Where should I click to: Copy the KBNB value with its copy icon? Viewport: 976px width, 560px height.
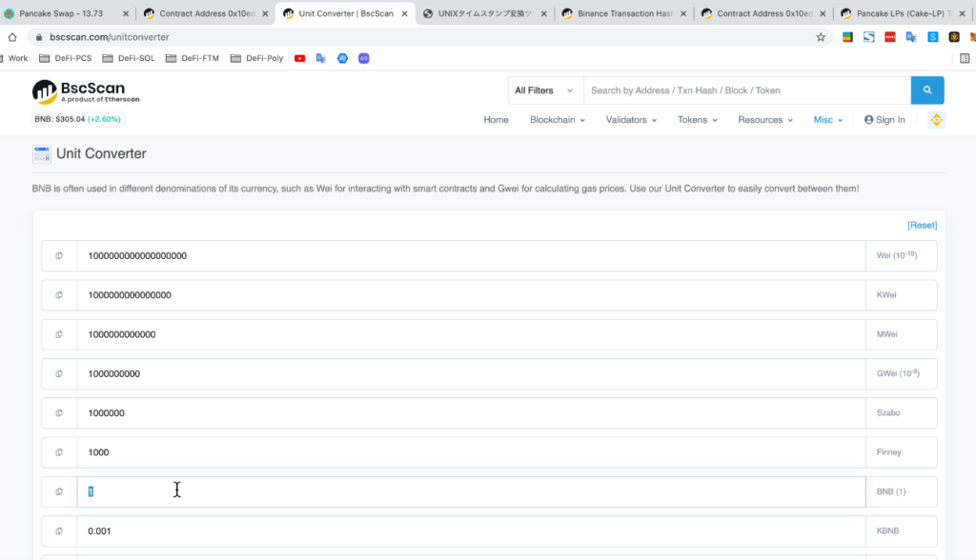coord(59,530)
